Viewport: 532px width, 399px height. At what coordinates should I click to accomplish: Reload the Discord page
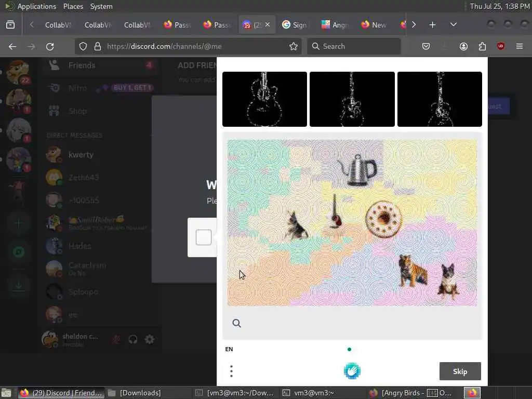(x=50, y=46)
